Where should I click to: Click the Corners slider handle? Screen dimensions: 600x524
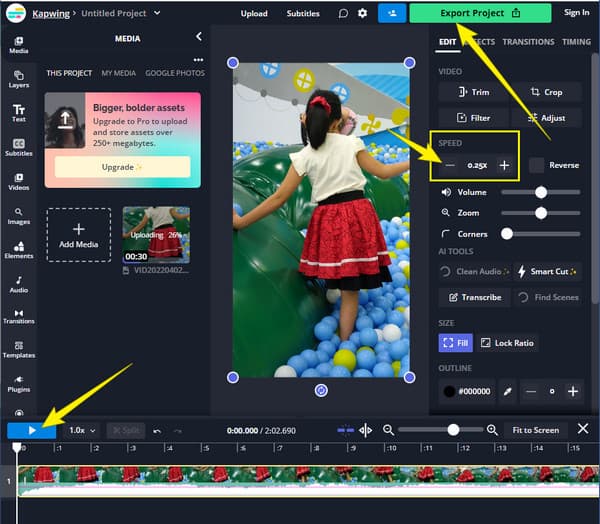[507, 234]
